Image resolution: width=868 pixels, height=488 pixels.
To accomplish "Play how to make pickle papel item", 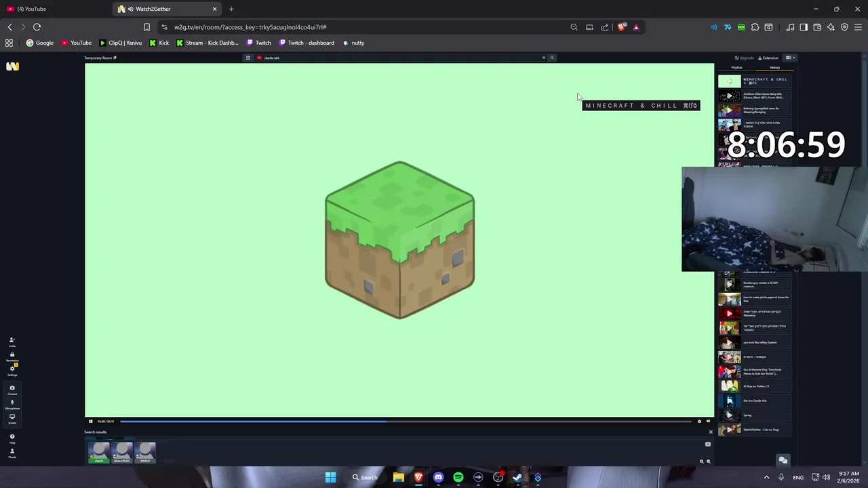I will pyautogui.click(x=755, y=299).
